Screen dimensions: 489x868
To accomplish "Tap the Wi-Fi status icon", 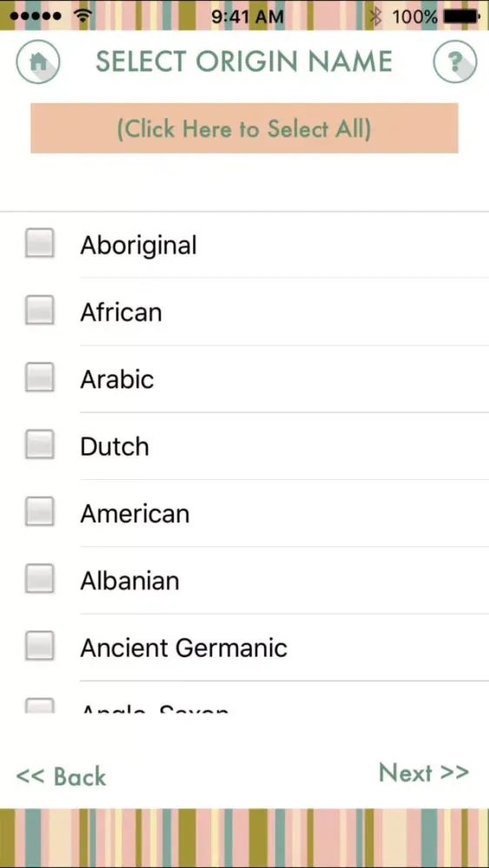I will [x=83, y=16].
